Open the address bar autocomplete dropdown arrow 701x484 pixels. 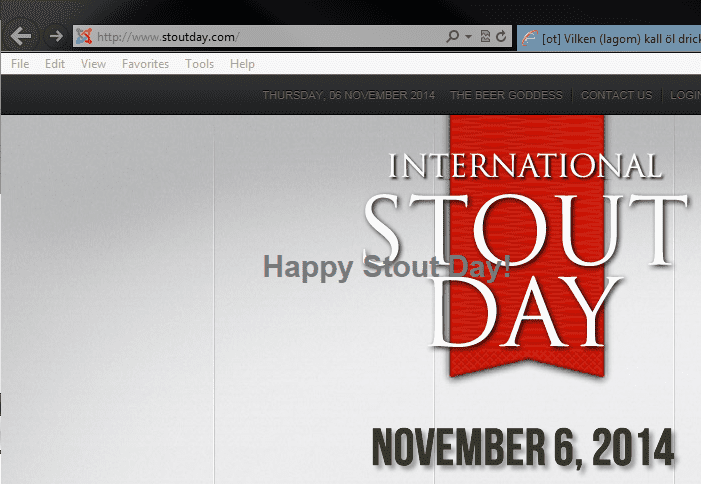click(469, 37)
